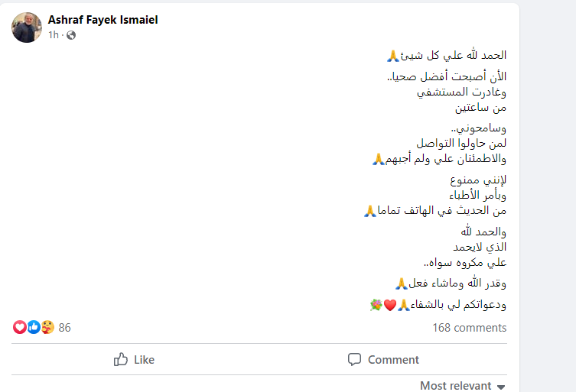Click the red heart Love reaction icon
576x392 pixels.
coord(20,327)
